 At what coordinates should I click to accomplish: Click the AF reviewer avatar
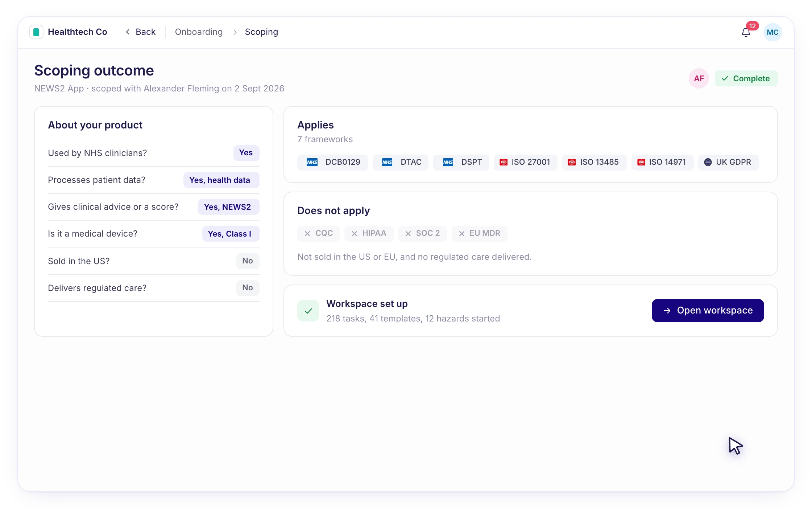[699, 78]
